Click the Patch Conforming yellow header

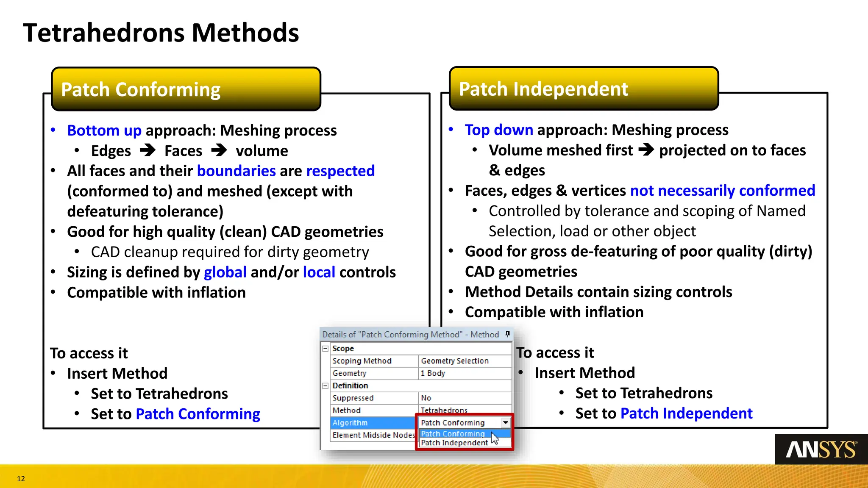point(186,89)
